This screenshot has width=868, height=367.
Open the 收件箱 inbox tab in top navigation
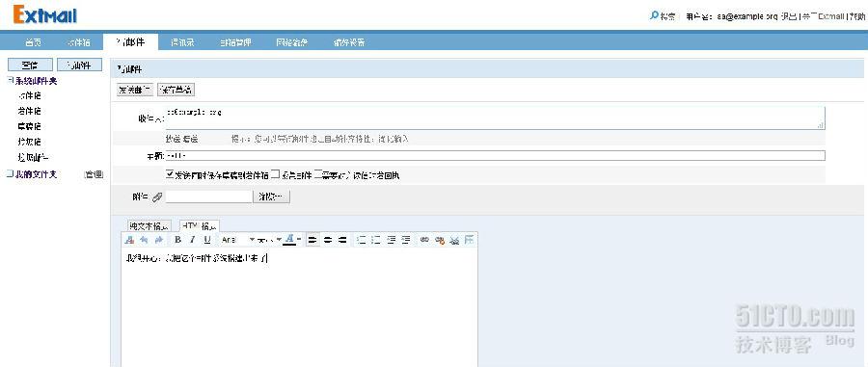(79, 42)
